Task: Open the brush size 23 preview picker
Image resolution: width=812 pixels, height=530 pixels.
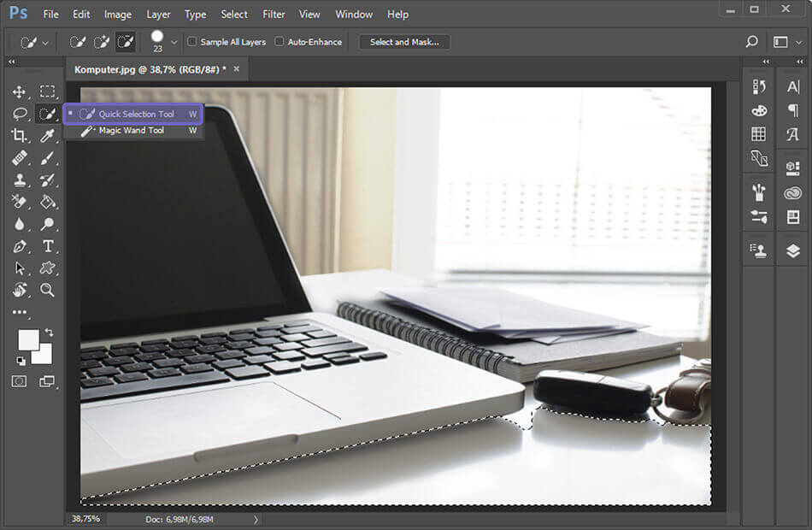Action: pyautogui.click(x=157, y=41)
